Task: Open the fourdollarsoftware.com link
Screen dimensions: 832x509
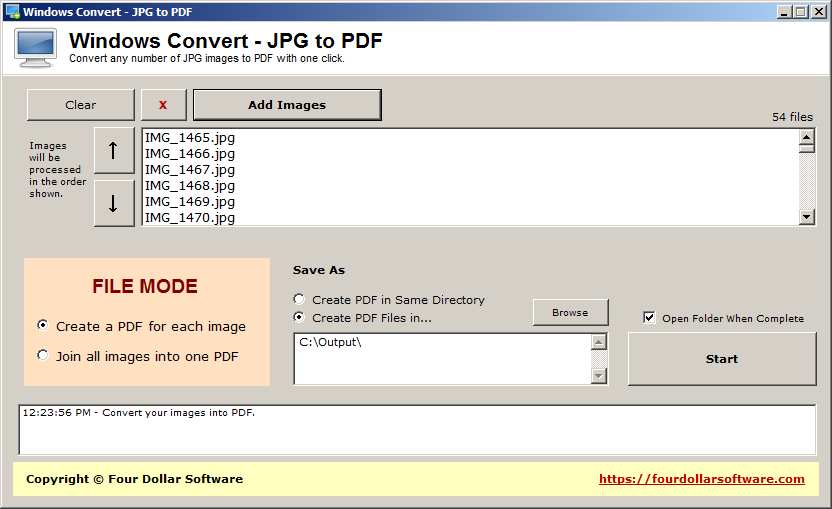Action: 701,479
